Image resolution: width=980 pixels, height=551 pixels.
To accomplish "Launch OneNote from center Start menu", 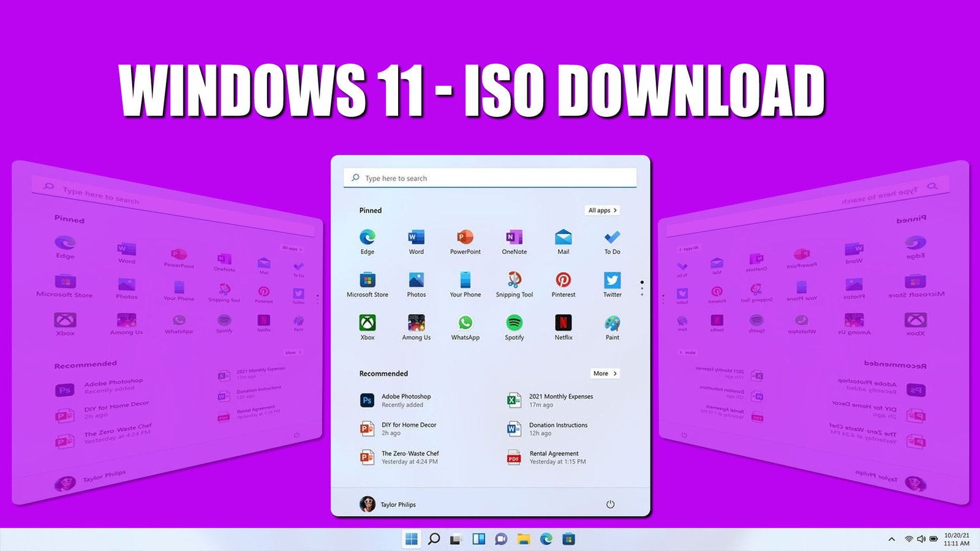I will [514, 241].
